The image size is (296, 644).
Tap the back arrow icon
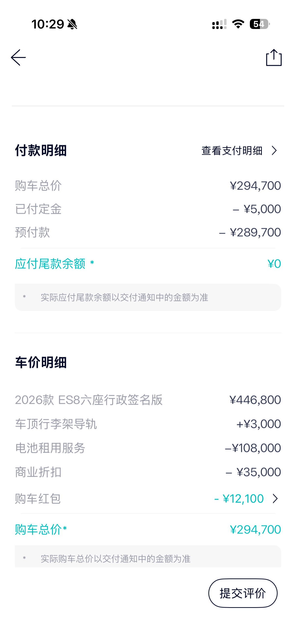[x=18, y=57]
